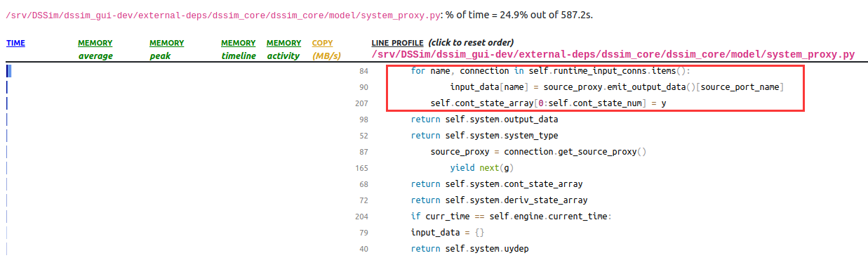This screenshot has width=868, height=258.
Task: Select line 87 get_source_proxy code
Action: click(x=538, y=152)
